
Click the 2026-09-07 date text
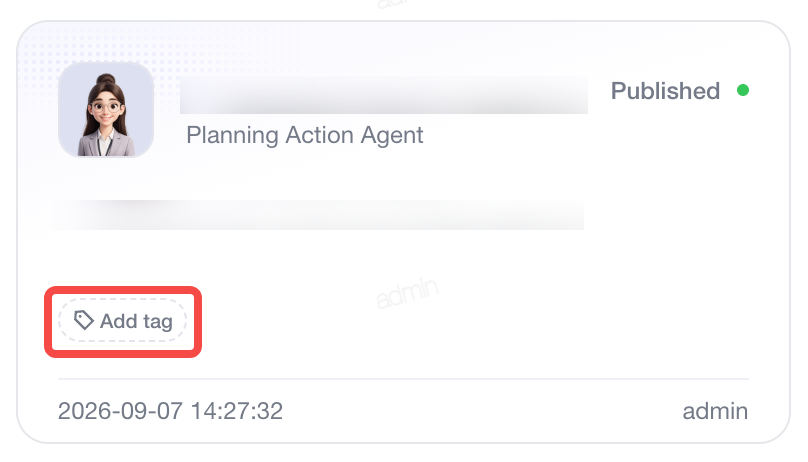[120, 411]
